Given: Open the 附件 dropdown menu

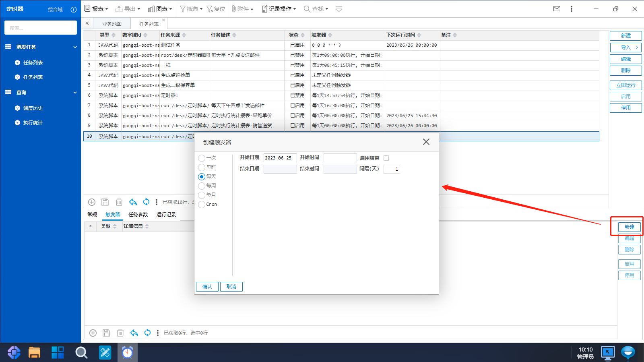Looking at the screenshot, I should coord(242,8).
